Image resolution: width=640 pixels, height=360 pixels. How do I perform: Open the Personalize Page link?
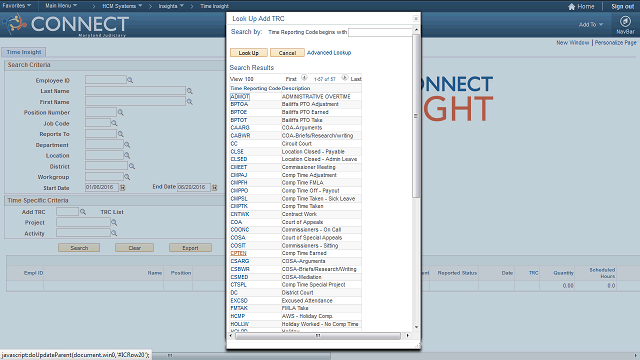tap(615, 42)
